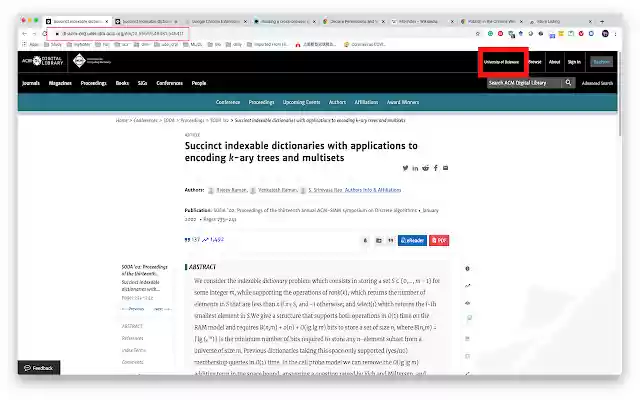The height and width of the screenshot is (400, 640).
Task: Reload the page
Action: (x=44, y=33)
